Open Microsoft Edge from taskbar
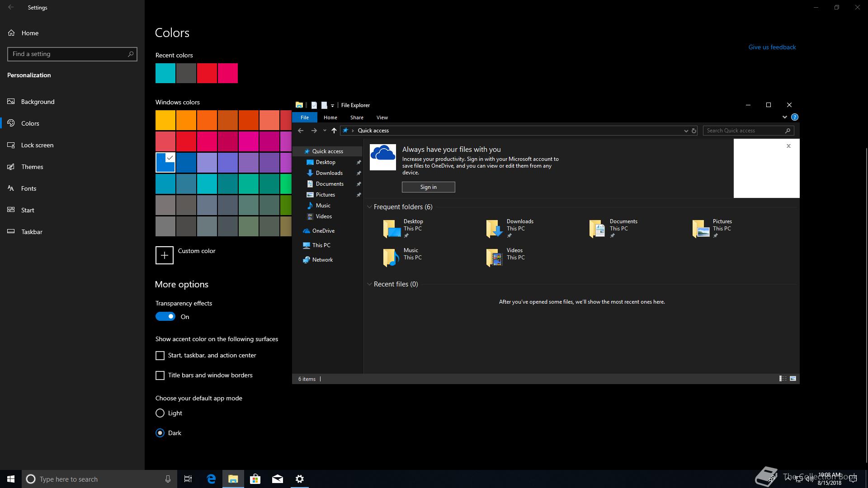868x488 pixels. pos(211,479)
